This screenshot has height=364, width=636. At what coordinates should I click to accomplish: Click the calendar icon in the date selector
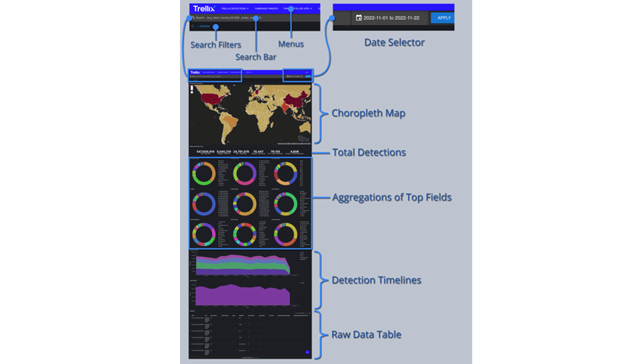tap(359, 18)
